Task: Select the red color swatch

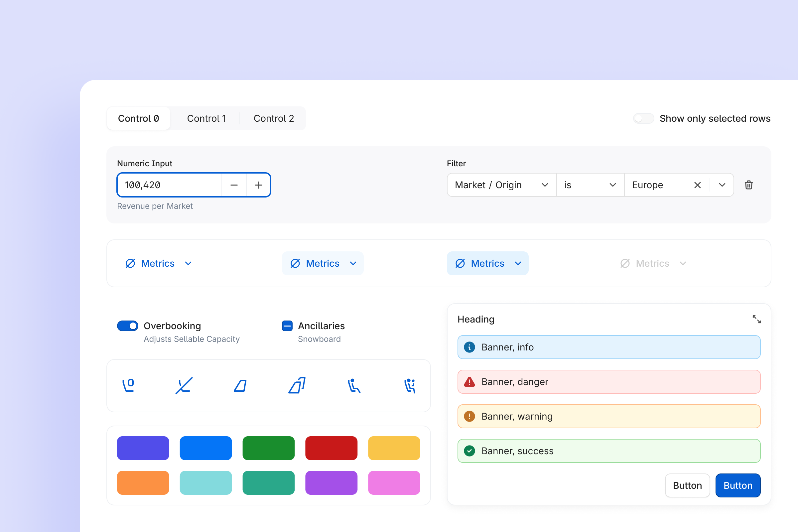Action: tap(331, 448)
